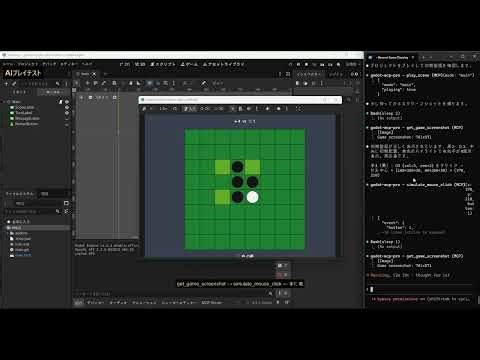Open new terminal tab with plus button

pyautogui.click(x=423, y=57)
